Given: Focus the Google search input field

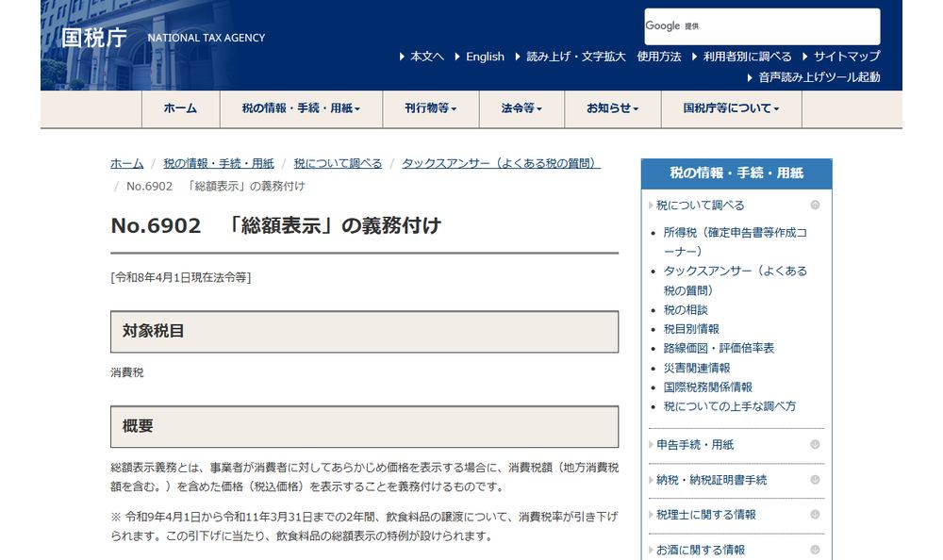Looking at the screenshot, I should [762, 26].
